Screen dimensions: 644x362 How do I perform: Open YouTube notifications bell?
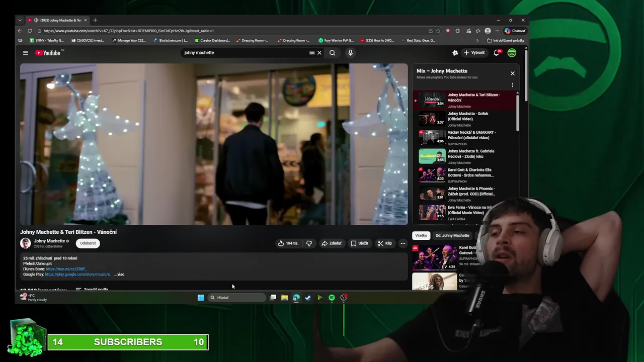point(497,53)
